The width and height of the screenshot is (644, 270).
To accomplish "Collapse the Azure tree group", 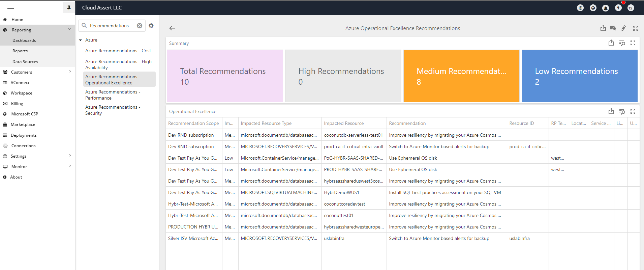I will 81,40.
